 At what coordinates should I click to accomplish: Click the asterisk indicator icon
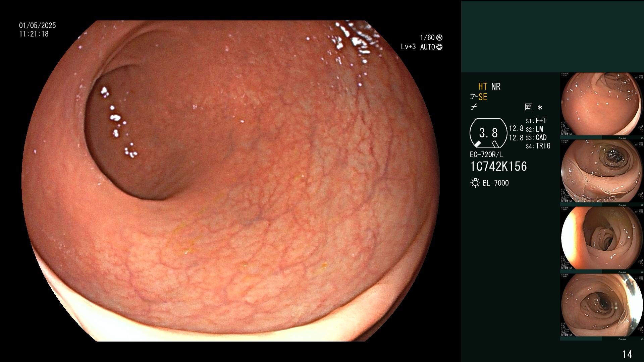(540, 107)
